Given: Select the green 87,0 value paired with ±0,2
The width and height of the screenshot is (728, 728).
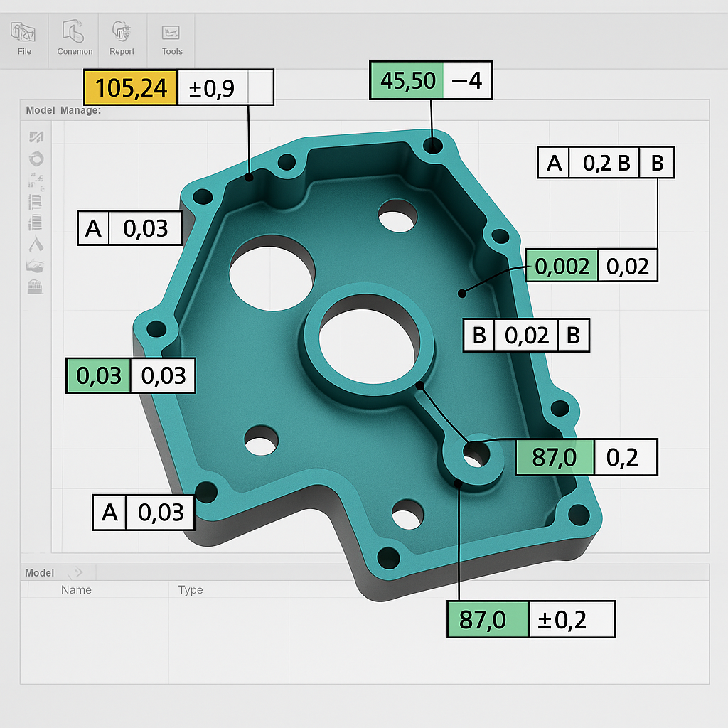Looking at the screenshot, I should (x=488, y=619).
